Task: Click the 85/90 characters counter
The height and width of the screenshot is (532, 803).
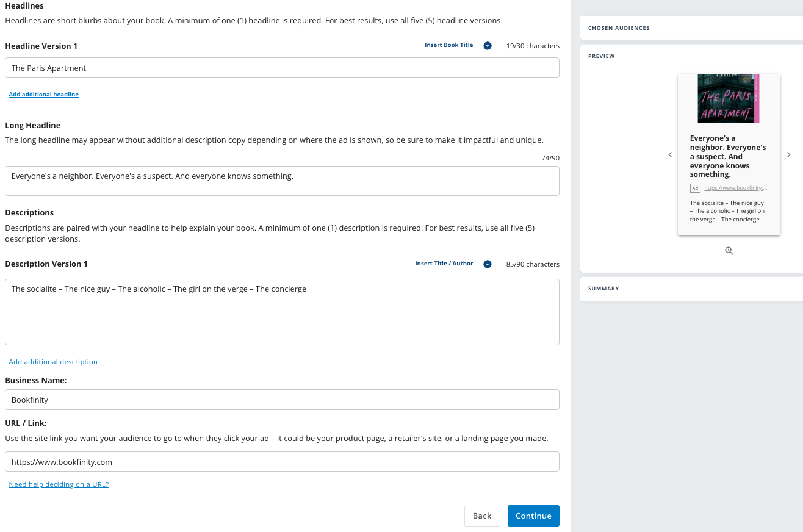Action: pos(533,264)
